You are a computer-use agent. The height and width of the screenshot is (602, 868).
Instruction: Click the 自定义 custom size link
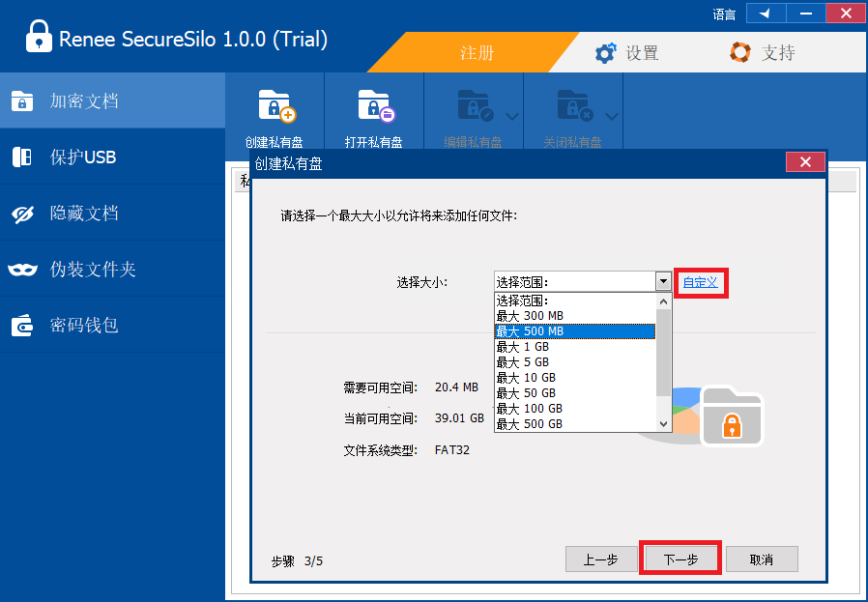coord(700,283)
